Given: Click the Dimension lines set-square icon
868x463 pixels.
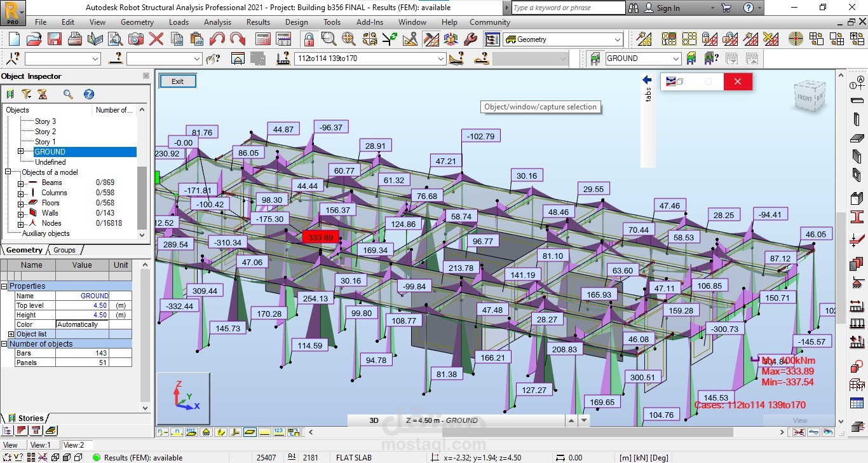Looking at the screenshot, I should (x=410, y=39).
